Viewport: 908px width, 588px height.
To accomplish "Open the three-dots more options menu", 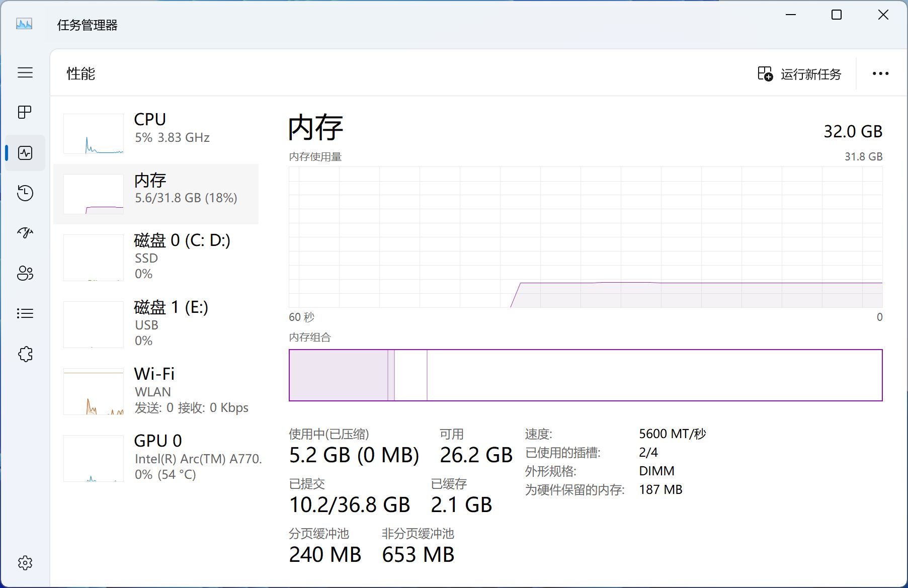I will (880, 74).
